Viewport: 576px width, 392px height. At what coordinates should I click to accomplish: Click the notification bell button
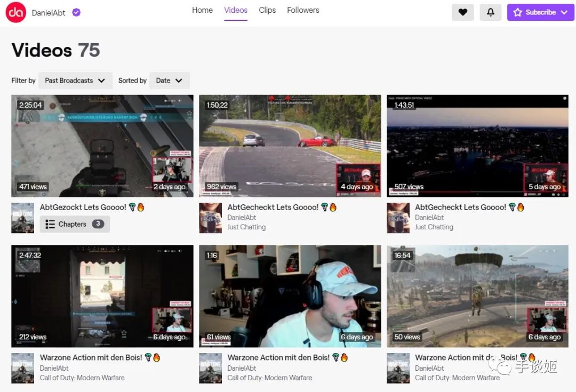[x=491, y=12]
